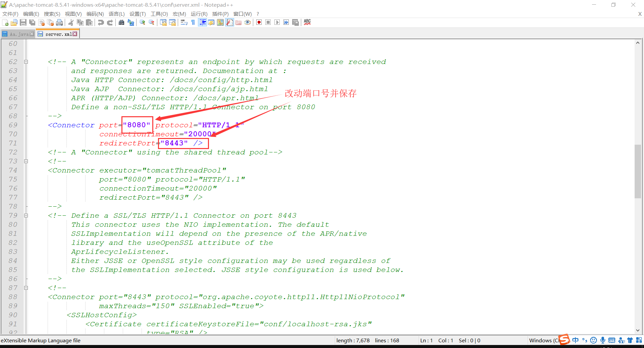Open the 视图(V) menu
Screen dimensions: 644x348
(x=73, y=14)
